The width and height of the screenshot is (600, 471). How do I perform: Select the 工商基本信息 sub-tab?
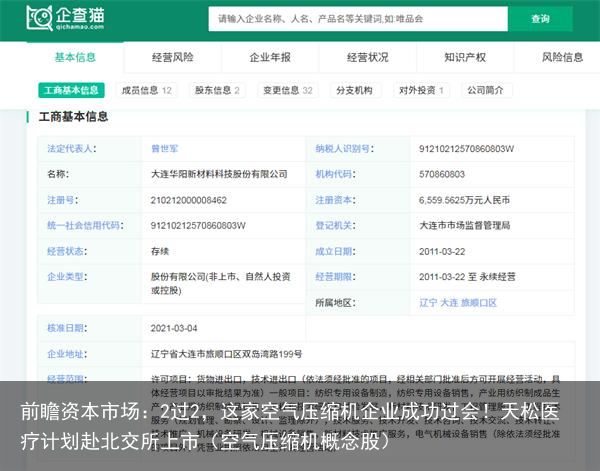pos(71,90)
